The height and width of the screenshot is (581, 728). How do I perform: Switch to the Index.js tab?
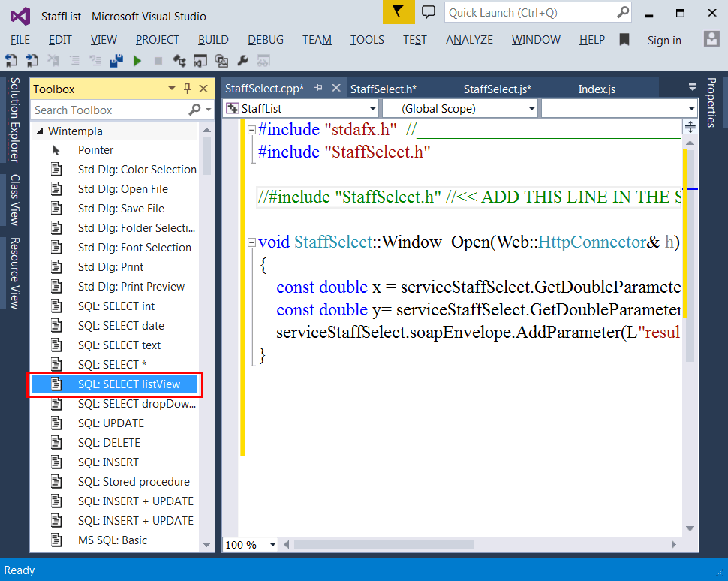(597, 89)
